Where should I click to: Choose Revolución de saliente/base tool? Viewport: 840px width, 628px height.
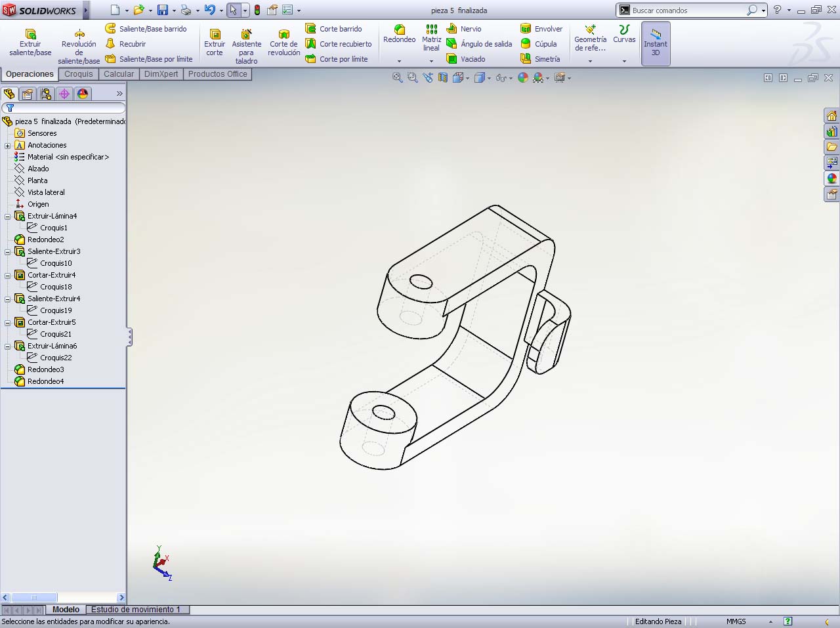click(x=79, y=47)
